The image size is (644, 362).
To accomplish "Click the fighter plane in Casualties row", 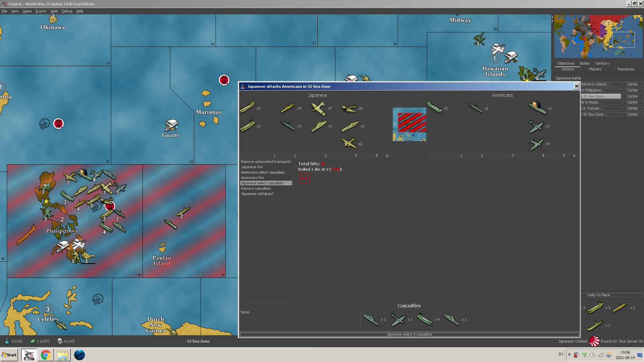I will click(398, 319).
